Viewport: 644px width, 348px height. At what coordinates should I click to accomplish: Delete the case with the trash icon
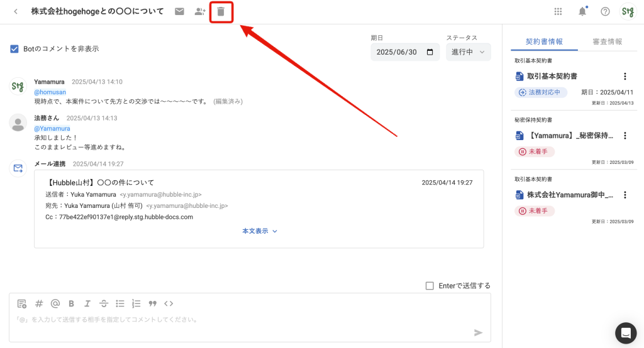[221, 11]
